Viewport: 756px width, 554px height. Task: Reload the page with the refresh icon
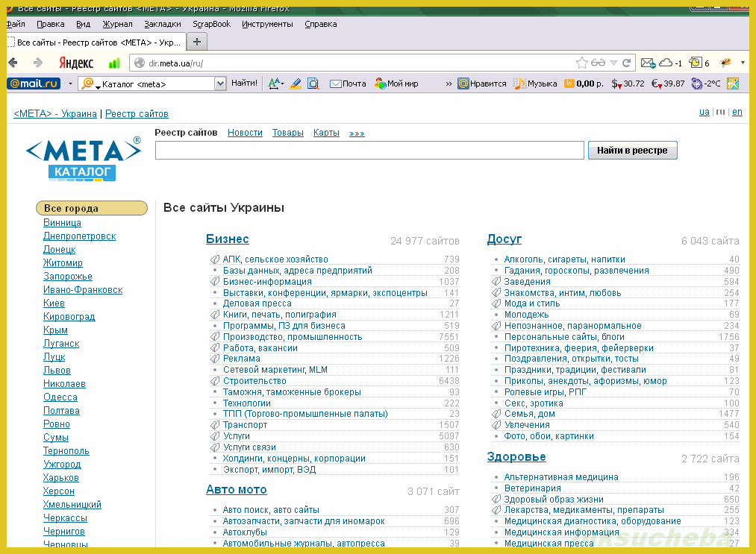[x=626, y=63]
